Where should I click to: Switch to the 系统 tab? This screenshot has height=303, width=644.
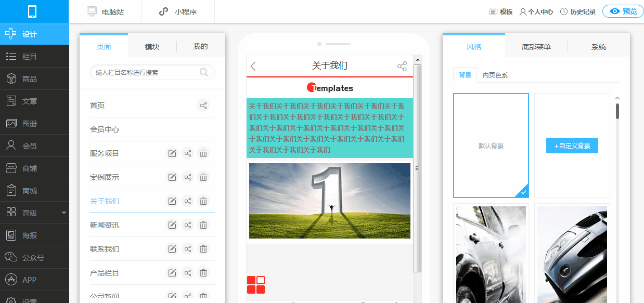(599, 46)
